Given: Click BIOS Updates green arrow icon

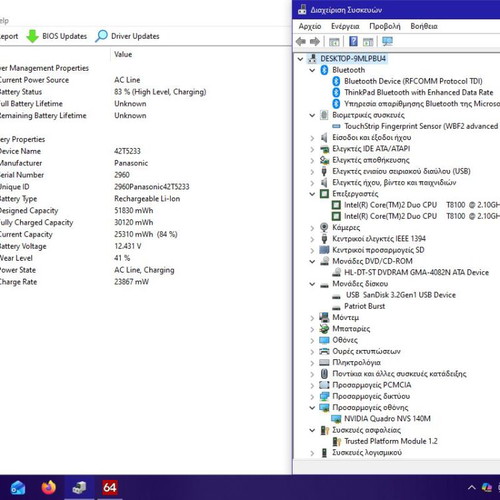Looking at the screenshot, I should pos(32,36).
